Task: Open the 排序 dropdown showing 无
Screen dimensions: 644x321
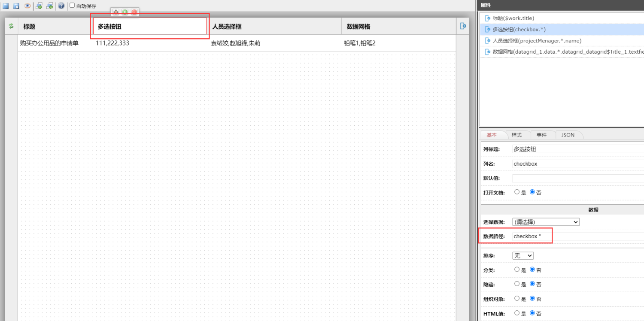Action: coord(523,255)
